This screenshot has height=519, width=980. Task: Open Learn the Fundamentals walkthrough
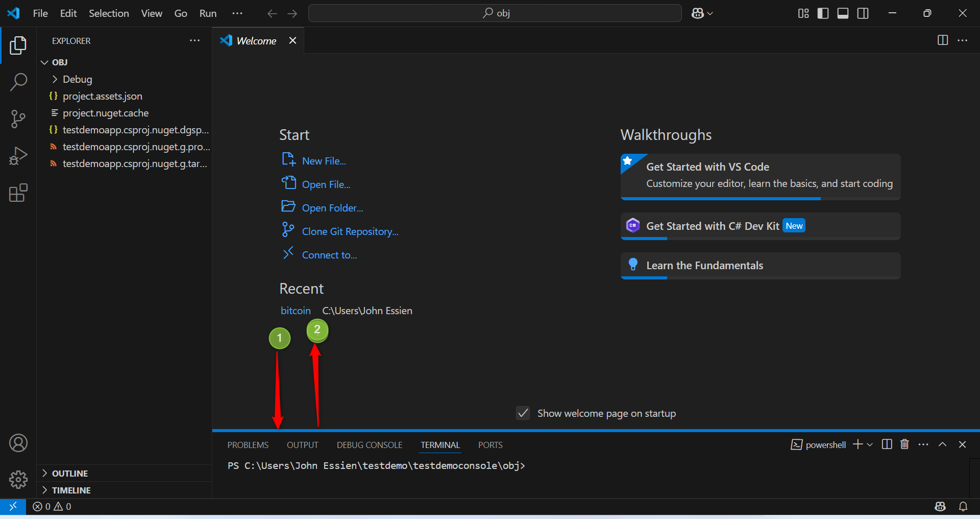[x=761, y=266]
